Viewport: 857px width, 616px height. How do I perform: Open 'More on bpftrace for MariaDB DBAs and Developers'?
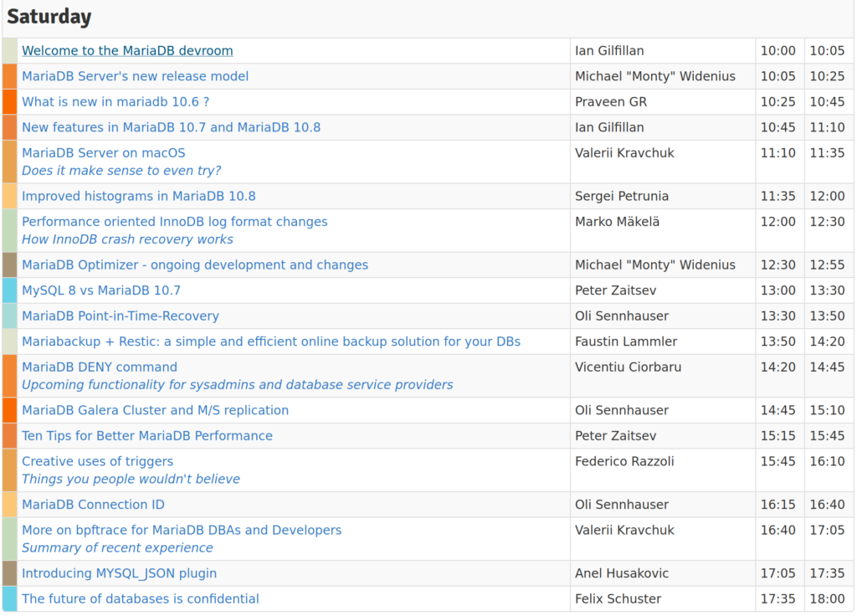click(x=182, y=530)
